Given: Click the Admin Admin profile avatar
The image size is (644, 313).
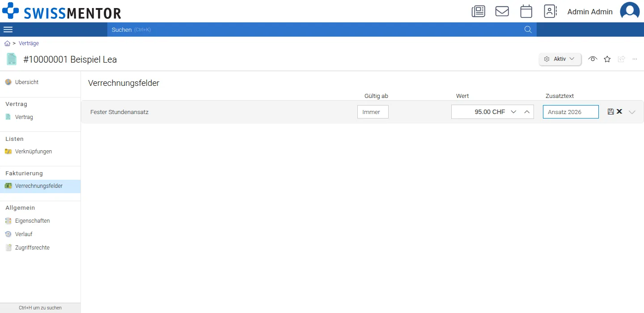Looking at the screenshot, I should (630, 11).
